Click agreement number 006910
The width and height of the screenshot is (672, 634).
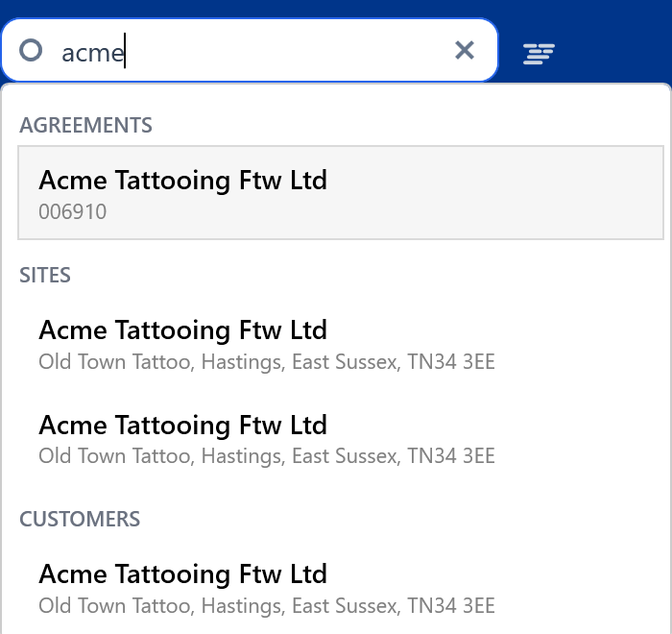[x=73, y=212]
